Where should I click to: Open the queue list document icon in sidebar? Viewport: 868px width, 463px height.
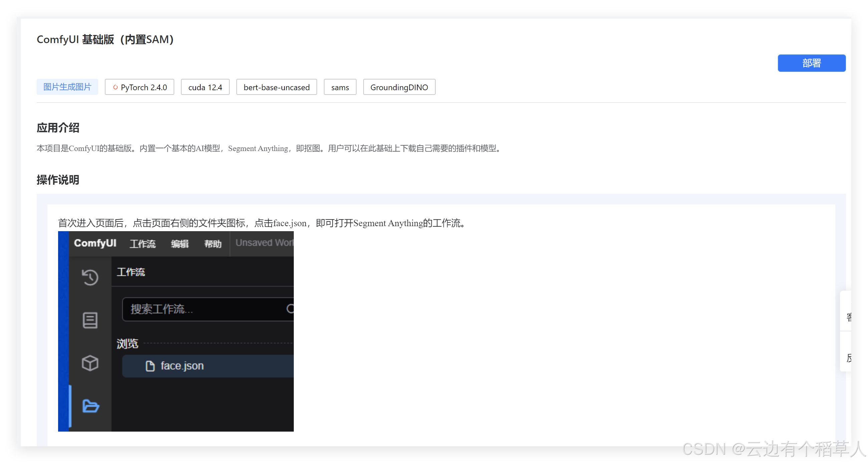(90, 320)
